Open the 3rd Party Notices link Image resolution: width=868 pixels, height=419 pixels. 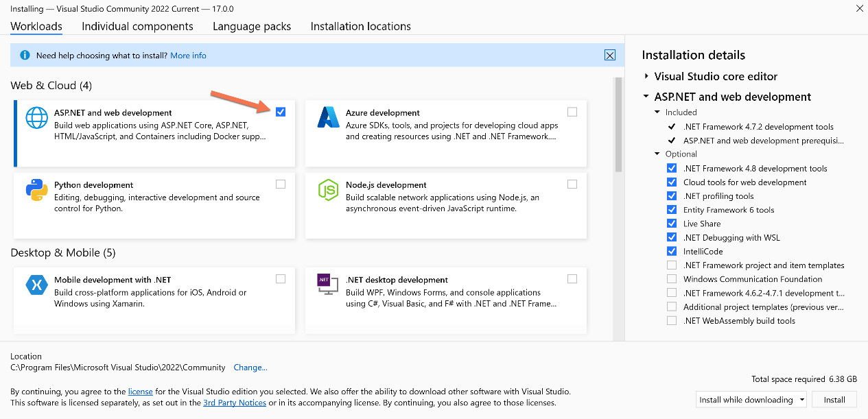(235, 403)
